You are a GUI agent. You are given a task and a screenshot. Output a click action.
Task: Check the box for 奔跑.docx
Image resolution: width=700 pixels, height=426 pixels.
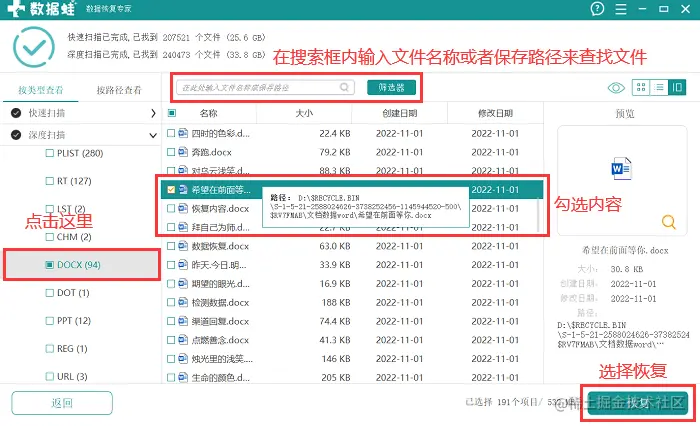(171, 152)
